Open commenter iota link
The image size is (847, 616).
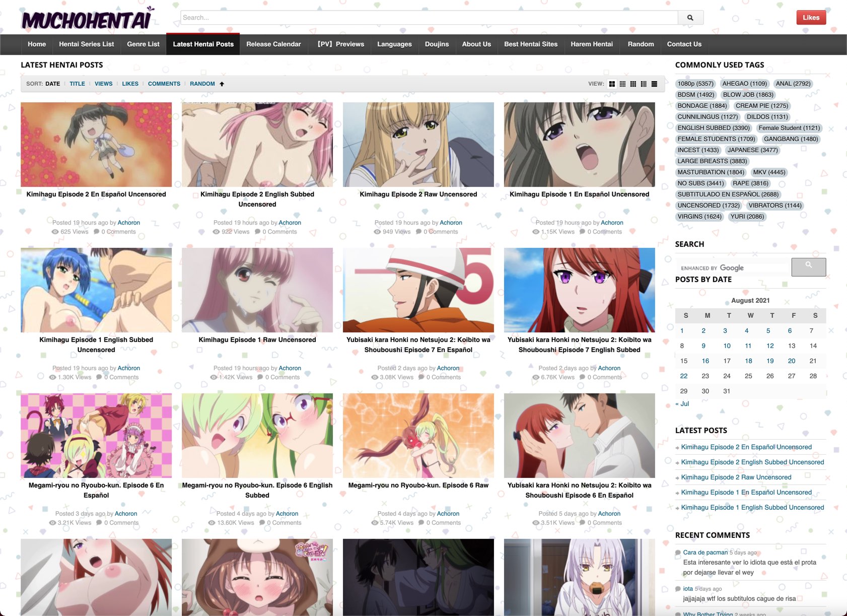[x=687, y=588]
